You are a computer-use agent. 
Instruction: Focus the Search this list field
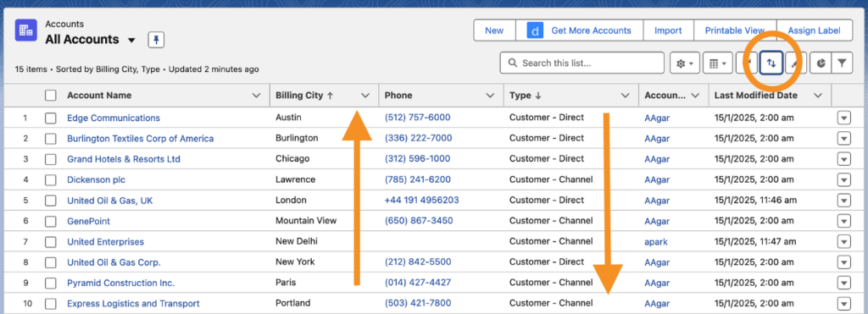click(581, 63)
